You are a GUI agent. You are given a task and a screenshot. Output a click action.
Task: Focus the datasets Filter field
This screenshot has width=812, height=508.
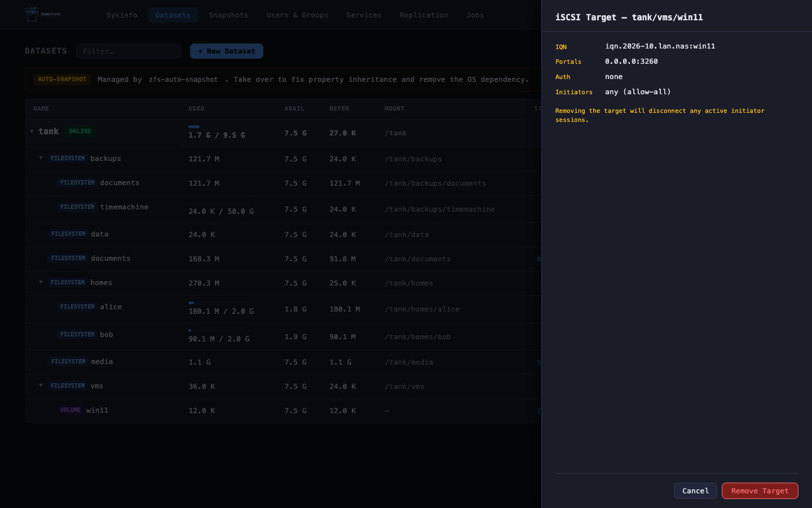[x=129, y=51]
